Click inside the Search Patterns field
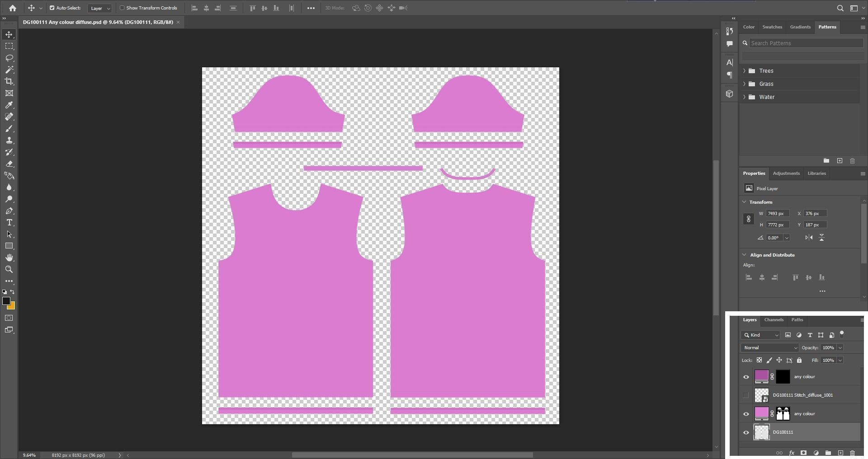The height and width of the screenshot is (459, 868). (806, 43)
